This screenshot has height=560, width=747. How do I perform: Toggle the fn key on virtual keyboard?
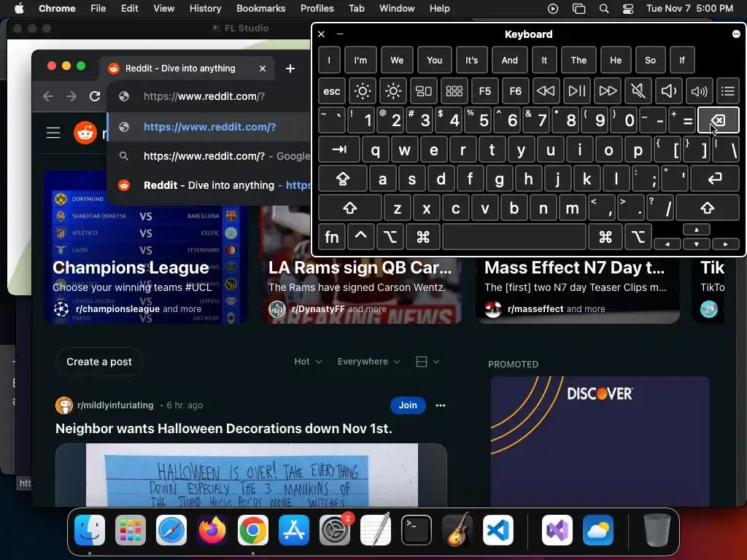(332, 237)
